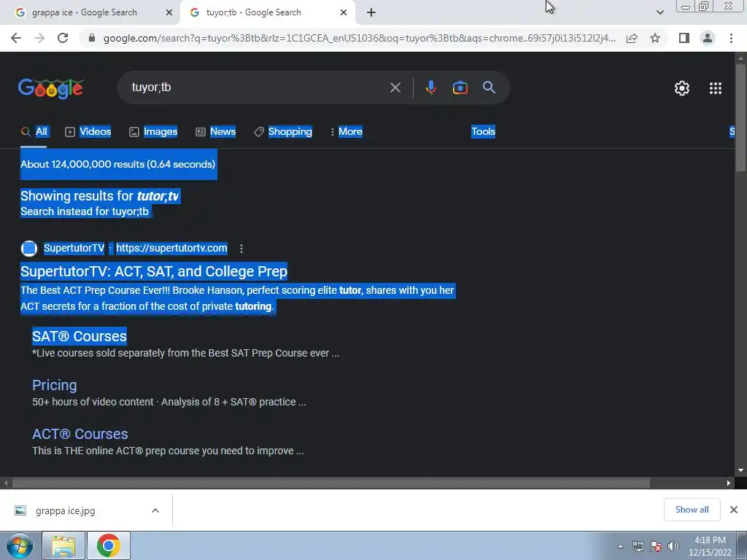This screenshot has height=560, width=747.
Task: Click the vertical page scrollbar thumb
Action: click(740, 117)
